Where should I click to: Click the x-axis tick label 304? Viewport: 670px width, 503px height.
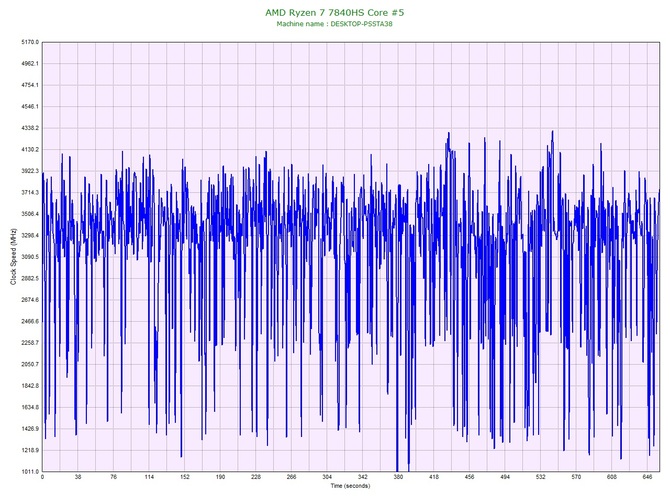[327, 477]
